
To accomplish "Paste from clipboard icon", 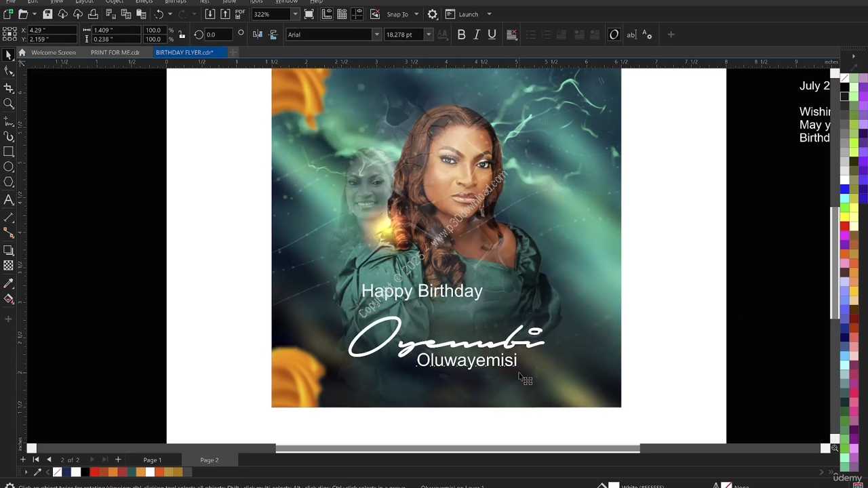I will coord(142,14).
